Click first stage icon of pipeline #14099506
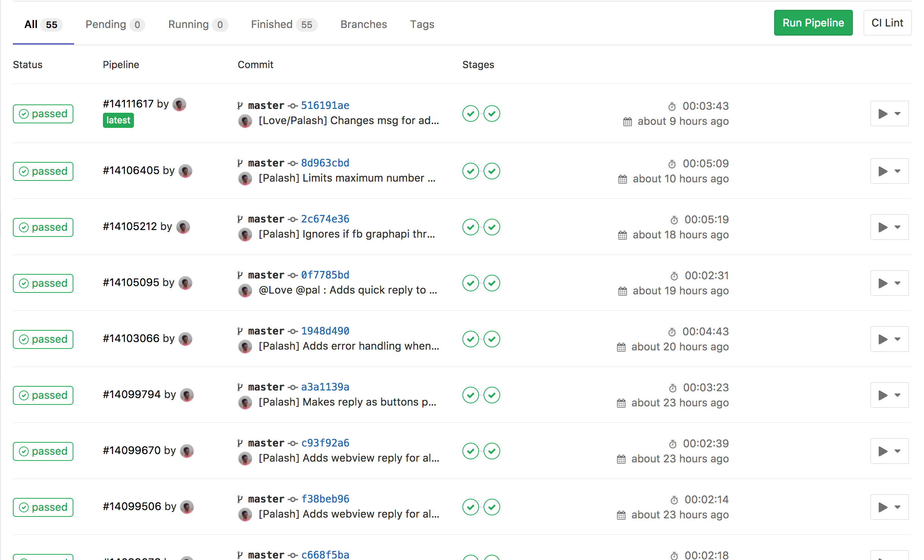The image size is (924, 560). (470, 507)
